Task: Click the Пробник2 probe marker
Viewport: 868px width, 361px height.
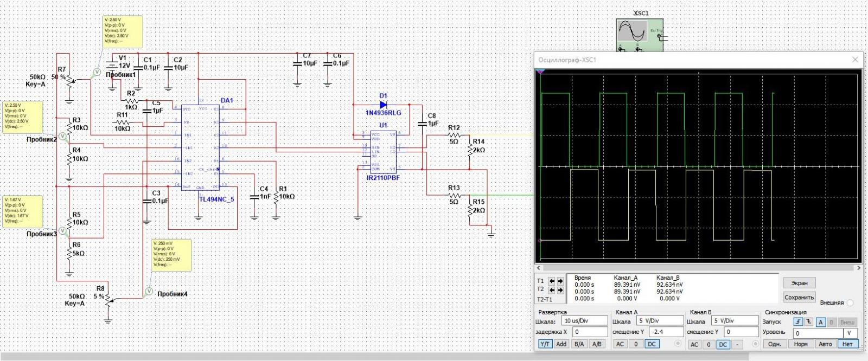Action: (x=62, y=137)
